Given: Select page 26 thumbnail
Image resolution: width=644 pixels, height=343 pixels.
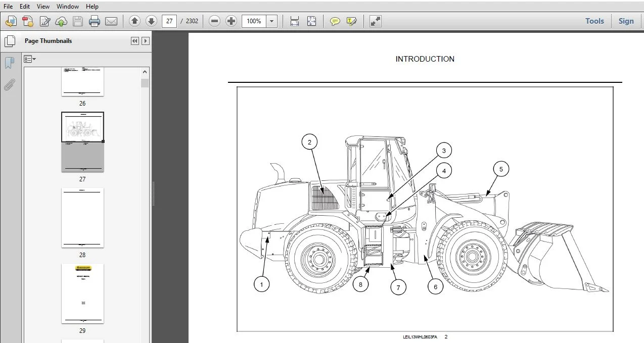Looking at the screenshot, I should tap(82, 81).
